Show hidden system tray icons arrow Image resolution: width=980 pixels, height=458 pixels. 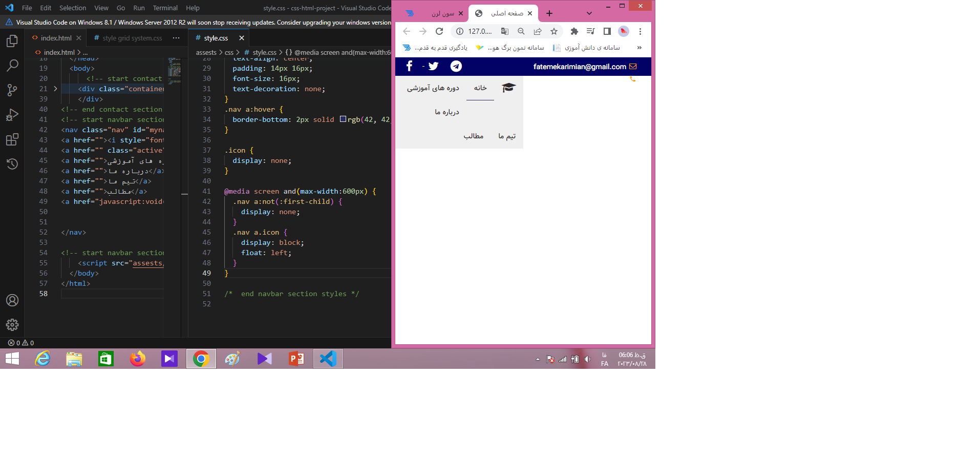pos(538,359)
